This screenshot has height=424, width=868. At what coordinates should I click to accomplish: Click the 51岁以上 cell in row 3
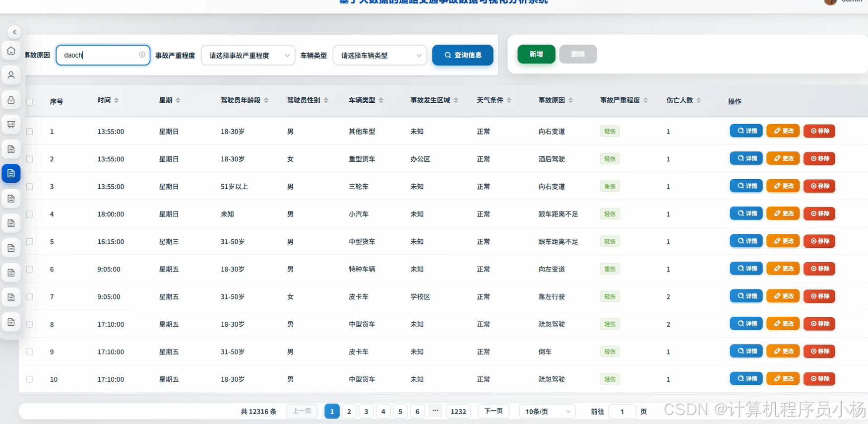234,187
